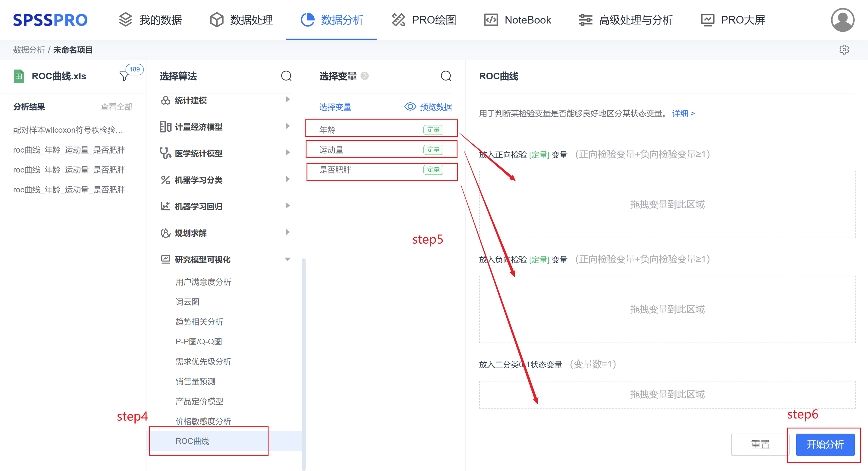This screenshot has width=868, height=471.
Task: Click the 机器学习回归 scatter chart icon
Action: point(165,206)
